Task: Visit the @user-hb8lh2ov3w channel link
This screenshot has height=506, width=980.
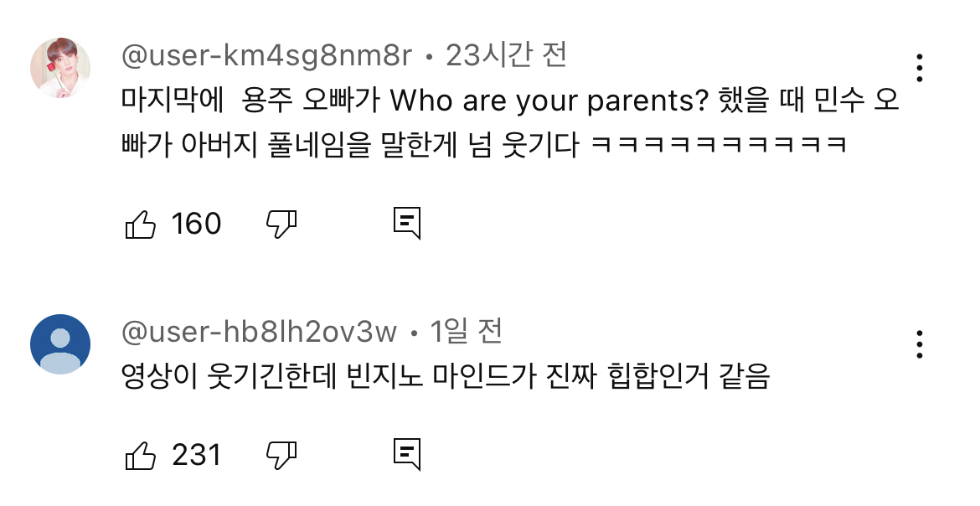Action: (259, 333)
